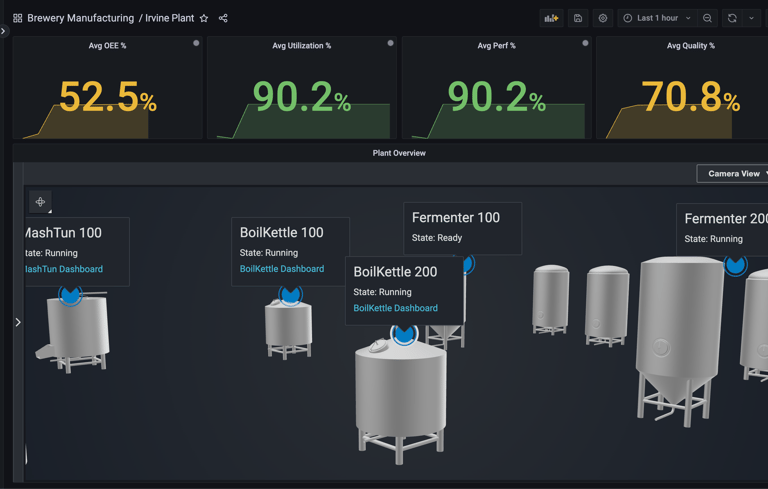Open the MashTun Dashboard link
The image size is (768, 489).
64,269
